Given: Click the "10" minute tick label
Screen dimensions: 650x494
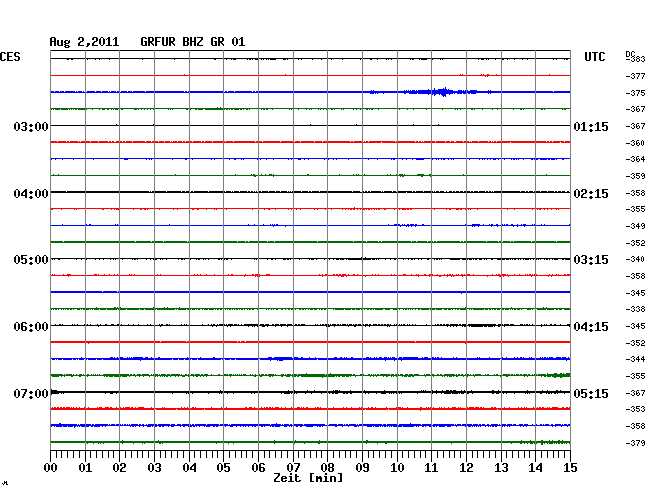Looking at the screenshot, I should 397,468.
